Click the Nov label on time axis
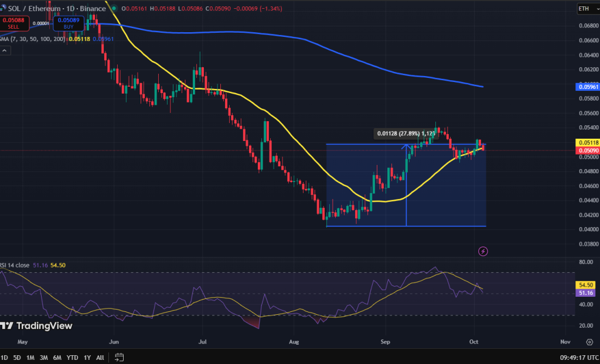Image resolution: width=600 pixels, height=364 pixels. click(565, 342)
